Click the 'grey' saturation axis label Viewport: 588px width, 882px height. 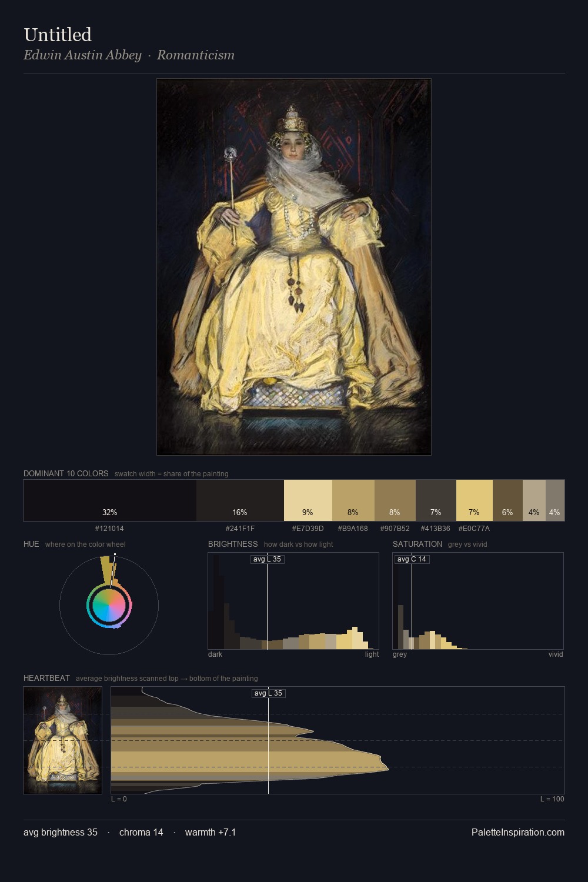coord(400,654)
